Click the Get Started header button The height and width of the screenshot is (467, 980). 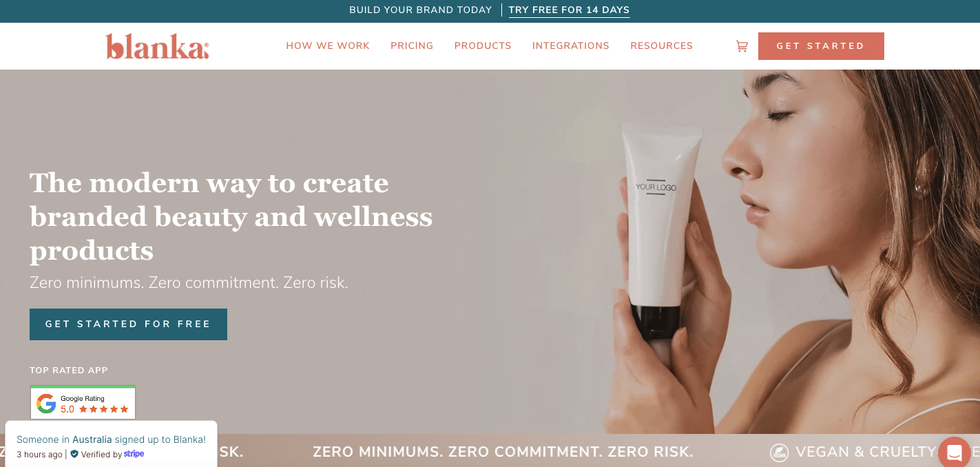[x=821, y=46]
